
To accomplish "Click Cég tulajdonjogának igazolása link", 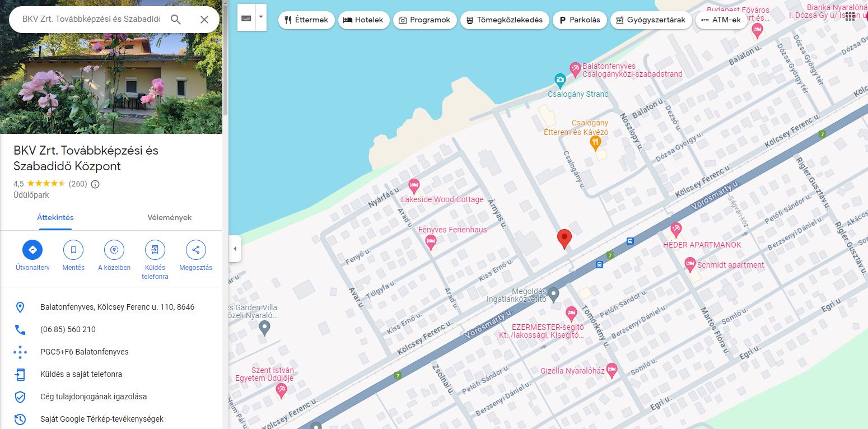I will point(94,397).
